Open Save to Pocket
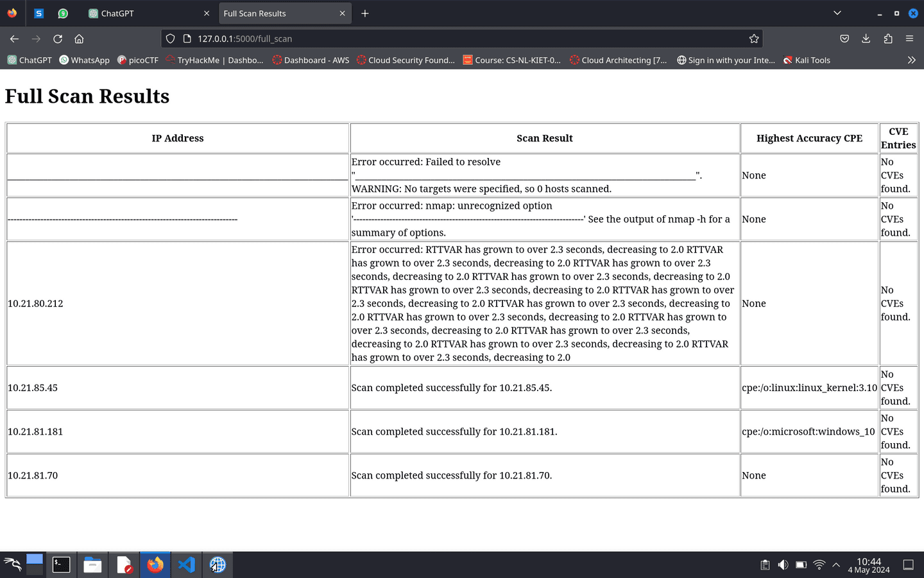The height and width of the screenshot is (578, 924). pyautogui.click(x=844, y=39)
